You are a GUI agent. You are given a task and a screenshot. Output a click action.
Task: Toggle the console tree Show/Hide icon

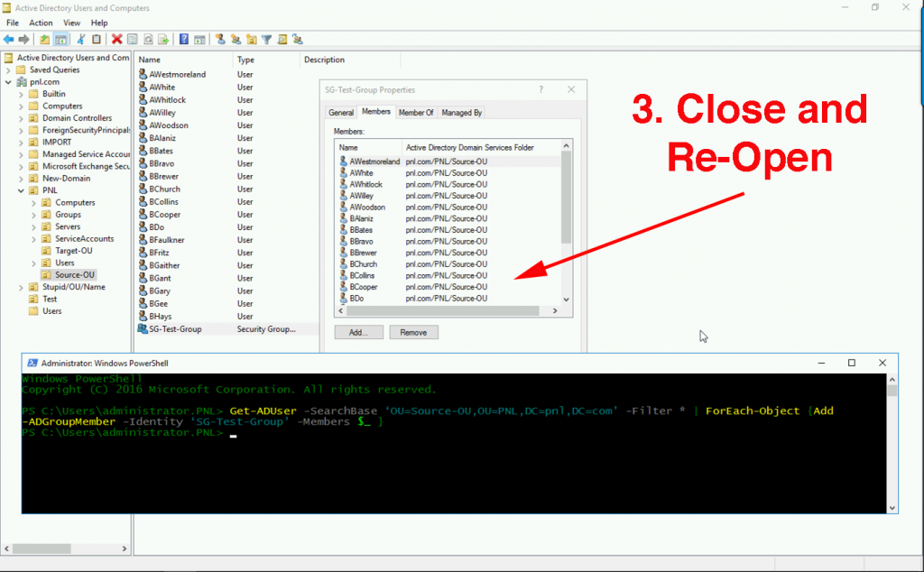[x=60, y=39]
